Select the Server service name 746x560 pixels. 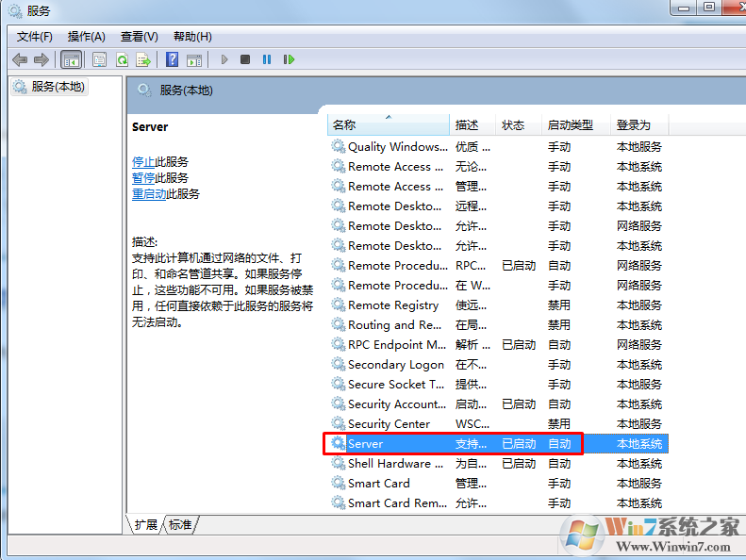tap(365, 443)
